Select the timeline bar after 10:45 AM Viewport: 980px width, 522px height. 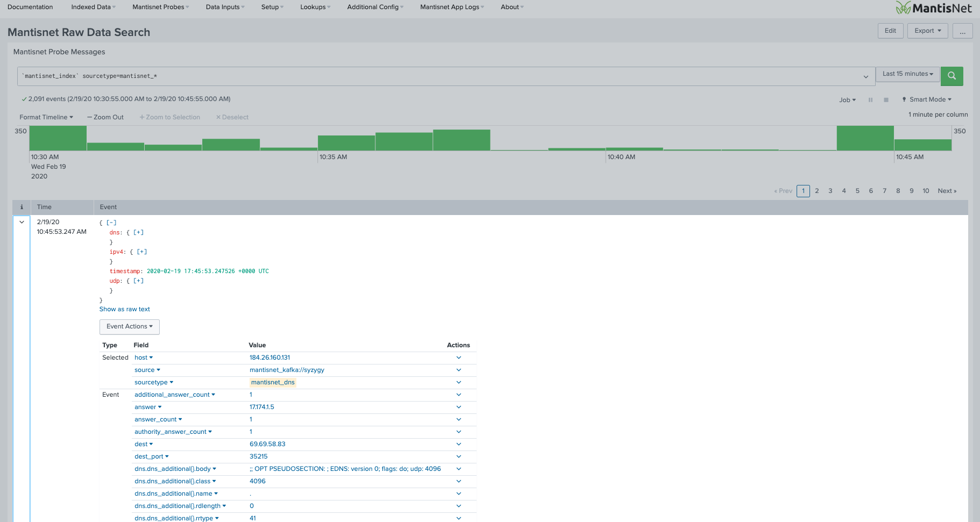click(923, 145)
